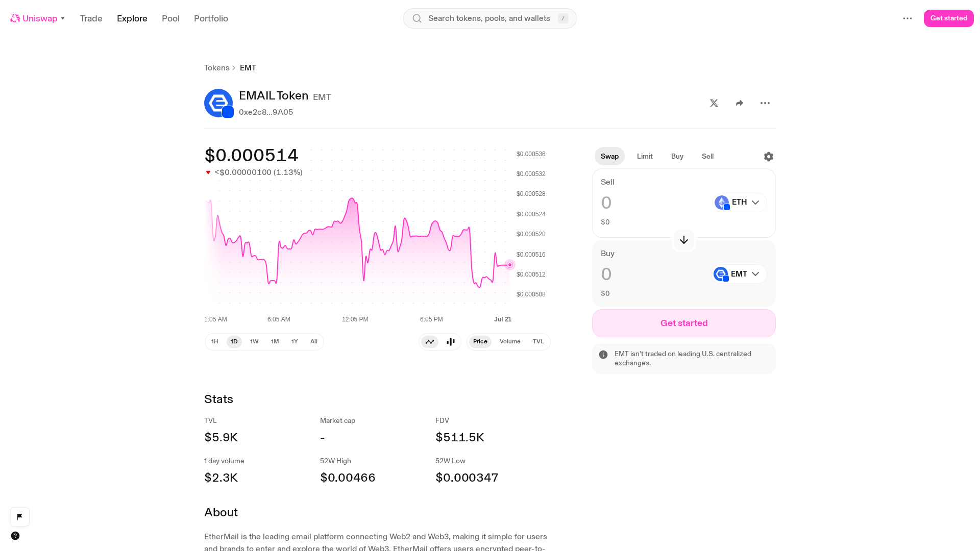Switch to the candlestick chart view
Viewport: 980px width, 551px height.
(x=451, y=342)
